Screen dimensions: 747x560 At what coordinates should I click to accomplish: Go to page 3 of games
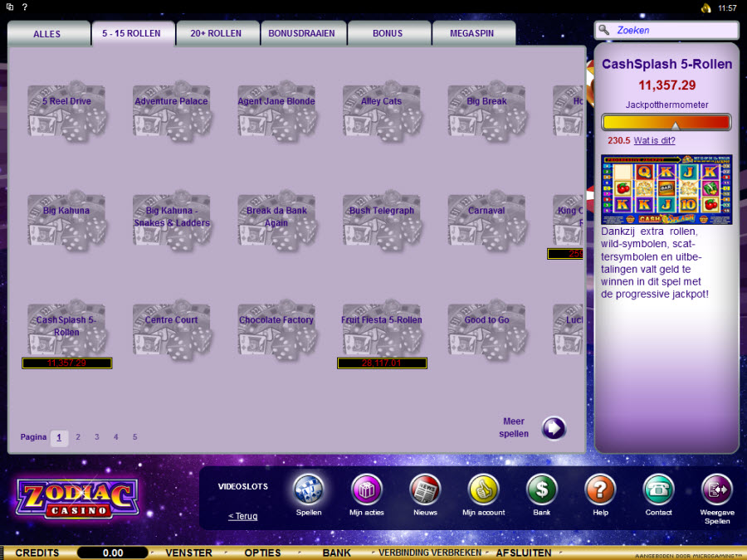pyautogui.click(x=97, y=436)
